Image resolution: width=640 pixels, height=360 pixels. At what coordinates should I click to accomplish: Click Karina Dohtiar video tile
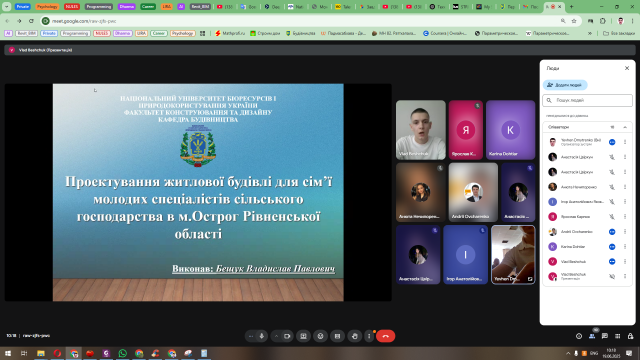(x=510, y=130)
